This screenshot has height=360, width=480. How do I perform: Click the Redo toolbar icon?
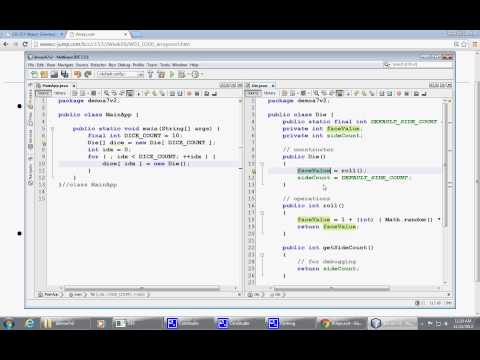click(x=88, y=74)
